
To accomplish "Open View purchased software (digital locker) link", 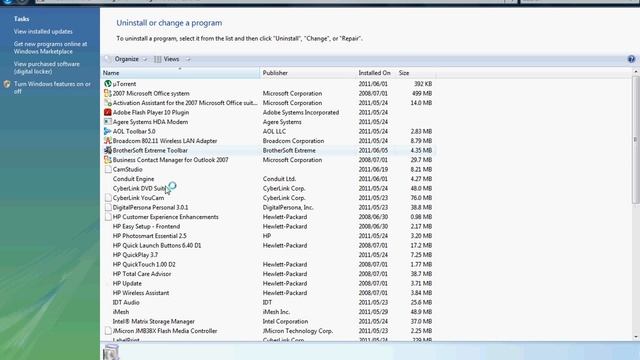I will point(47,68).
